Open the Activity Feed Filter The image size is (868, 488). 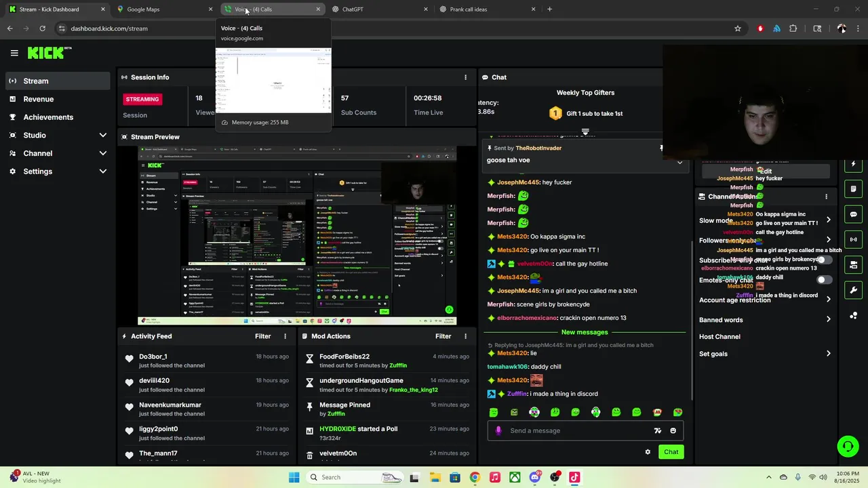pos(262,336)
